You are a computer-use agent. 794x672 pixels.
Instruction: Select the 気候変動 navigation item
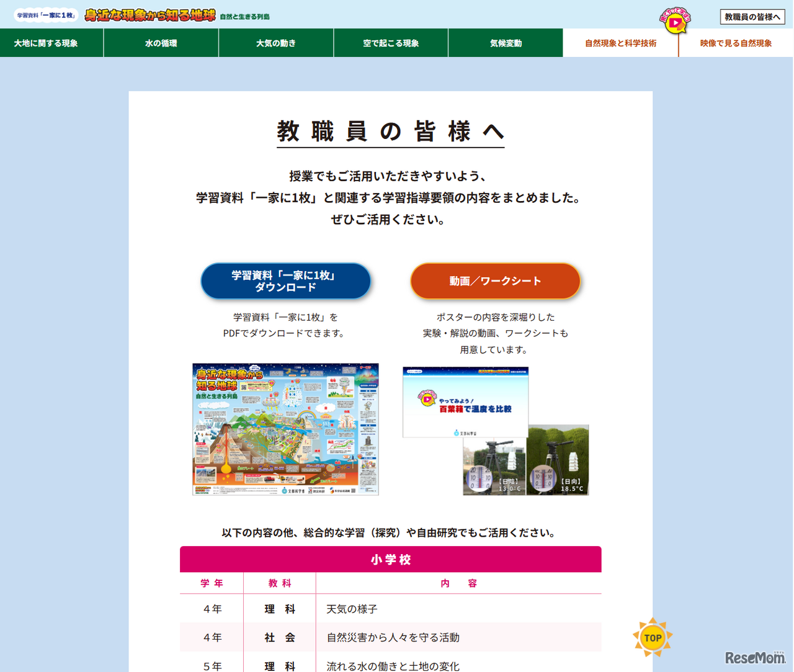tap(506, 43)
